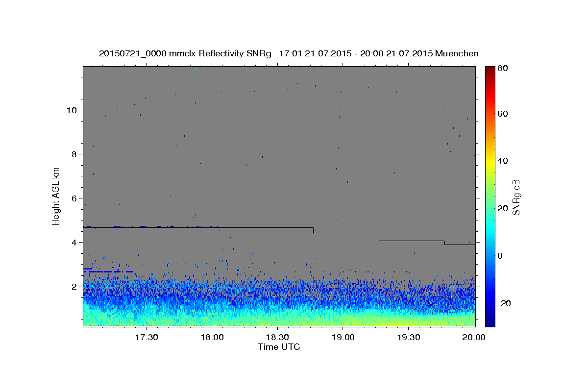Click the plot title text starting with 20150721_0000.mmclx
588x392 pixels.
[x=289, y=53]
